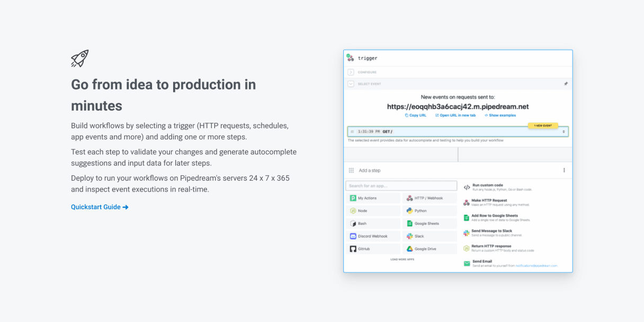Pick the Node app tile
The image size is (644, 322).
[x=373, y=211]
